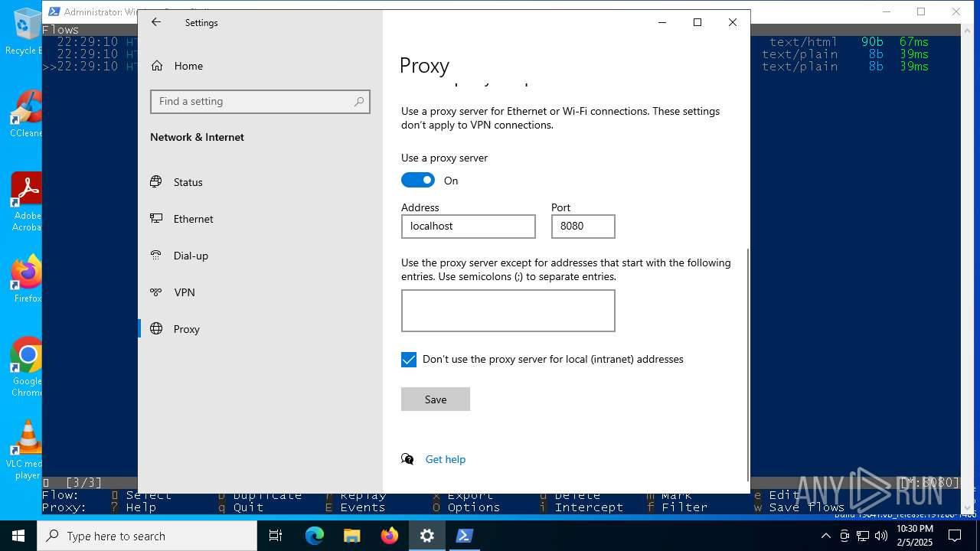
Task: Turn off the Use a proxy server toggle
Action: point(418,181)
